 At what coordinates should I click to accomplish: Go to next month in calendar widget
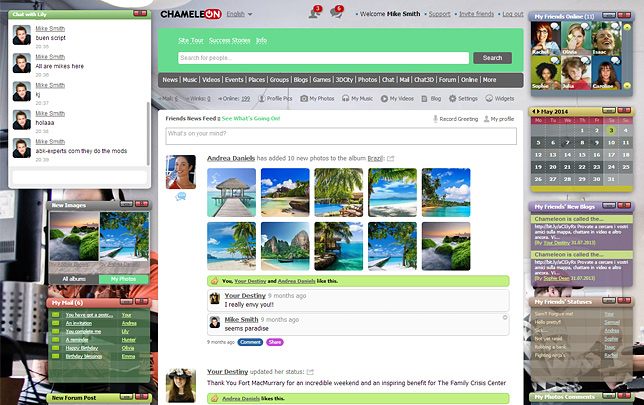(x=538, y=111)
